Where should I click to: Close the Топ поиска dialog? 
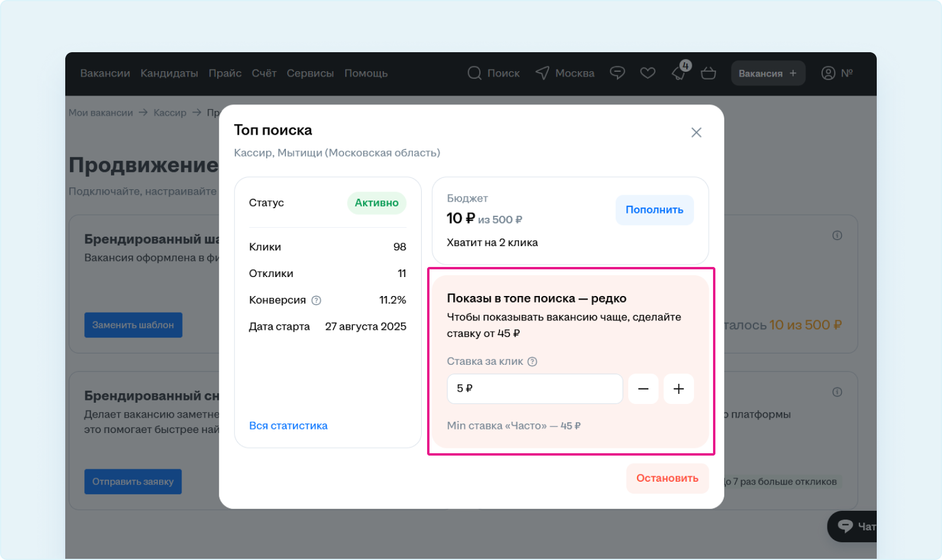click(696, 132)
